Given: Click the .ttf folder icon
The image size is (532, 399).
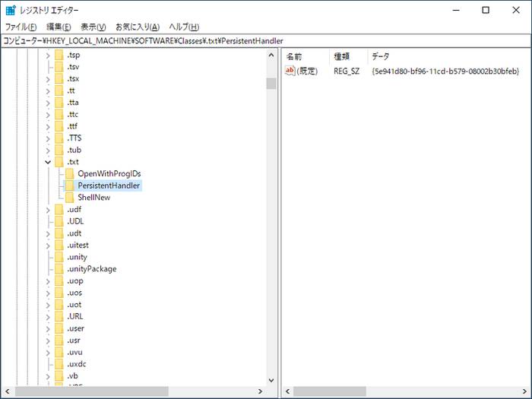Looking at the screenshot, I should click(59, 126).
